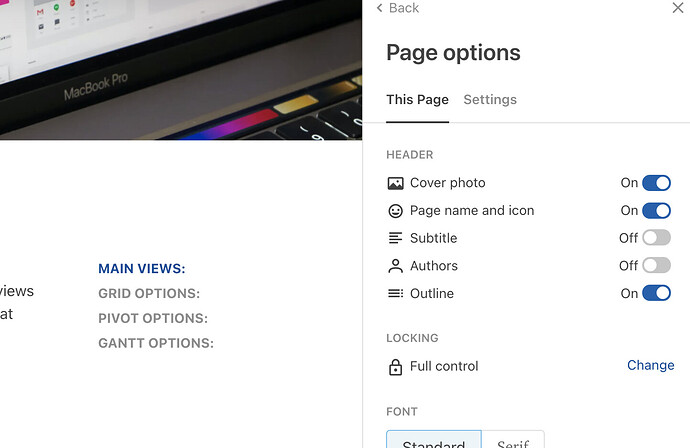Turn off the Outline toggle

[x=656, y=293]
